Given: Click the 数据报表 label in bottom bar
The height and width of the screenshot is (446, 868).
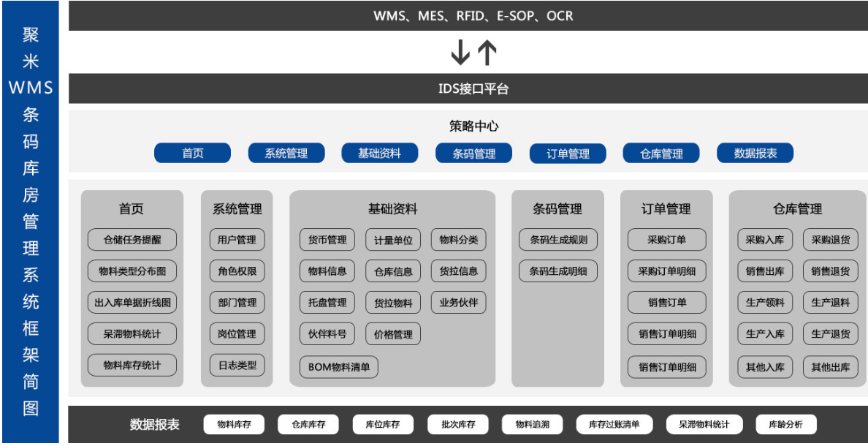Looking at the screenshot, I should (x=154, y=425).
